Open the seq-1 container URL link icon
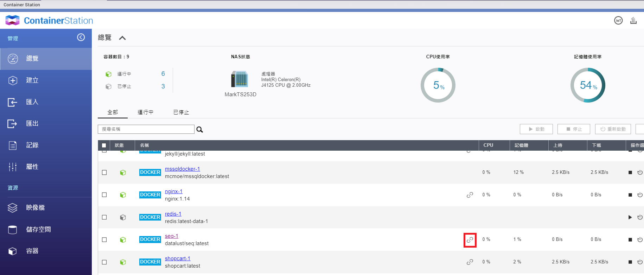This screenshot has height=275, width=644. coord(470,240)
